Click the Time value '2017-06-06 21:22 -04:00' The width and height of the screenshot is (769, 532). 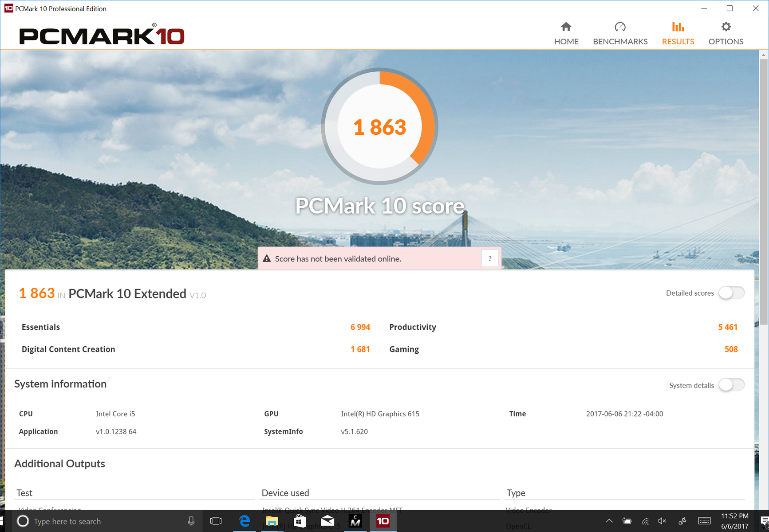pyautogui.click(x=625, y=414)
